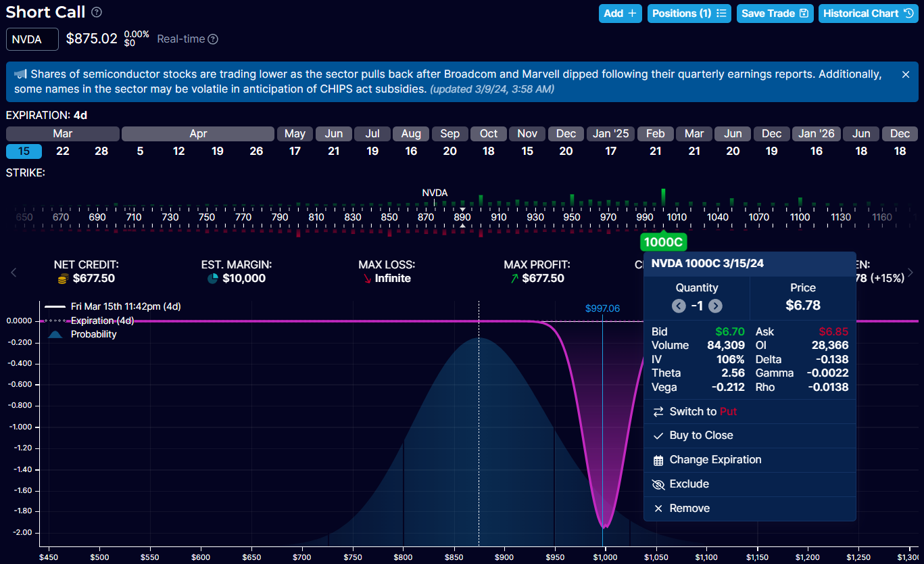The width and height of the screenshot is (924, 564).
Task: Toggle the Fri Mar 15th line legend
Action: (112, 306)
